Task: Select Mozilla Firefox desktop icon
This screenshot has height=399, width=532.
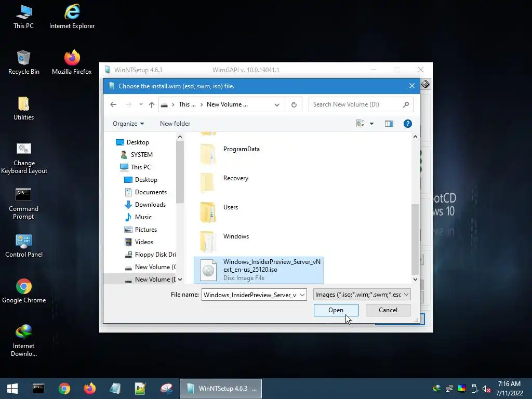Action: tap(72, 62)
